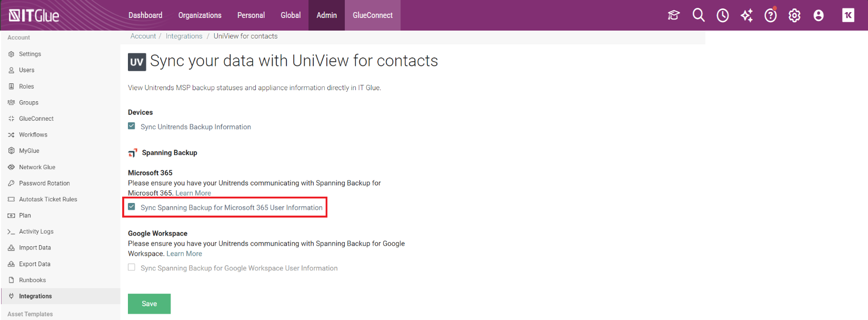Click the Import Data upload icon

coord(11,248)
